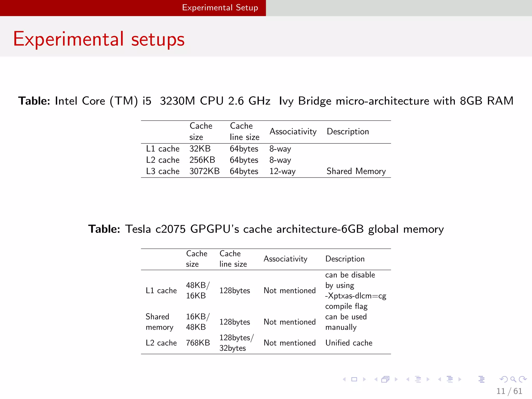532x399 pixels.
Task: Open the Experimental Setup section header
Action: (x=220, y=8)
